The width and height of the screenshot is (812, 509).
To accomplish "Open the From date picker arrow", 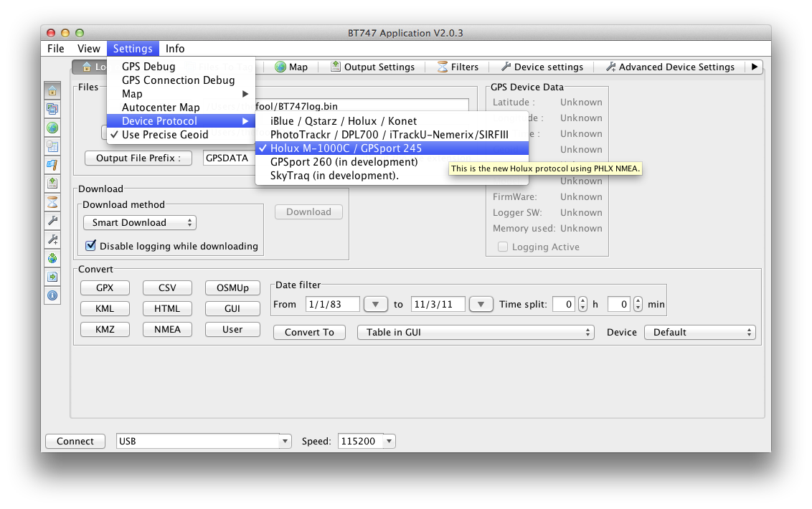I will [375, 304].
